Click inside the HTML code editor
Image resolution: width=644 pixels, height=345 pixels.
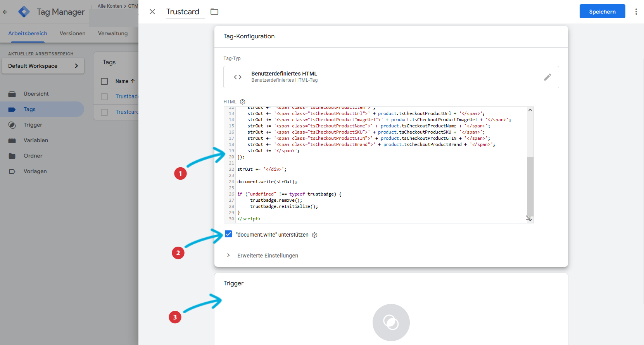378,165
